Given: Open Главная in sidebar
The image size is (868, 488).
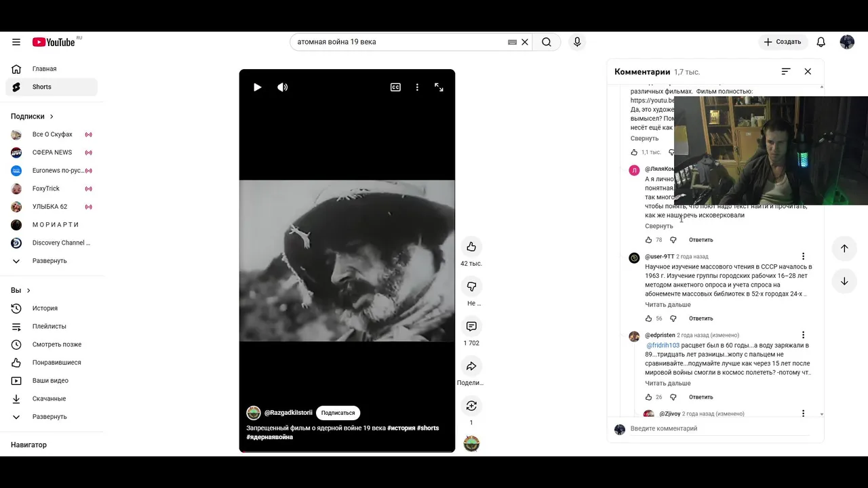Looking at the screenshot, I should pos(52,68).
